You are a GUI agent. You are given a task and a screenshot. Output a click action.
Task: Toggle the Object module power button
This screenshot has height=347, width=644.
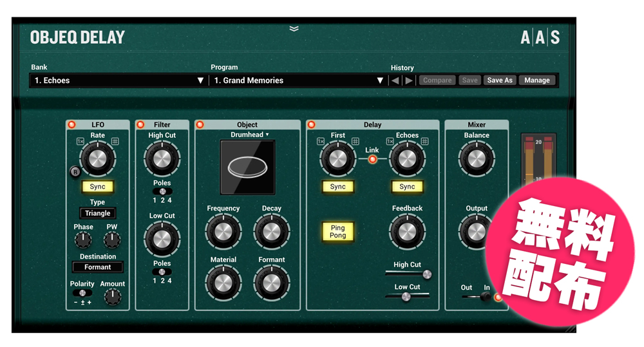click(200, 125)
